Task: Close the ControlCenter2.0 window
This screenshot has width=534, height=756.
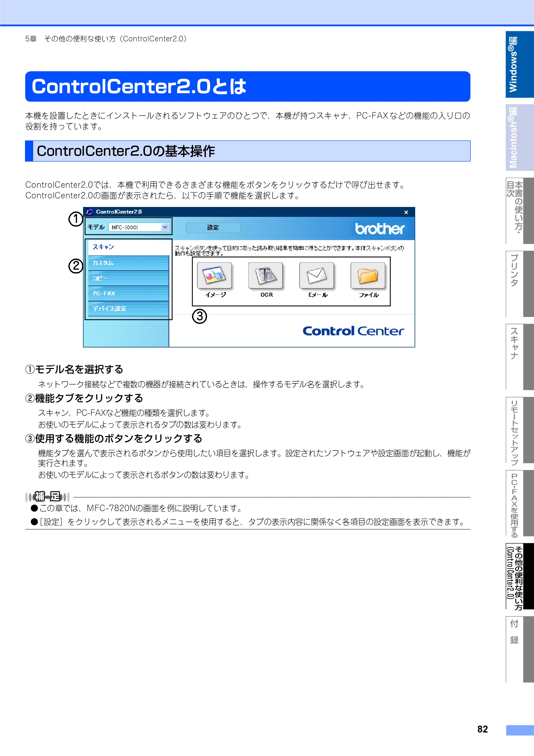Action: [x=406, y=212]
